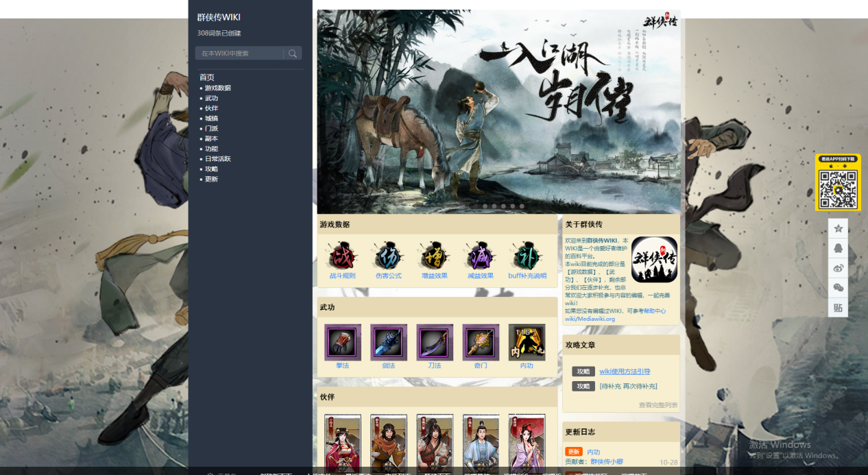
Task: Click the 群侠传 logo on the banner
Action: [x=660, y=22]
